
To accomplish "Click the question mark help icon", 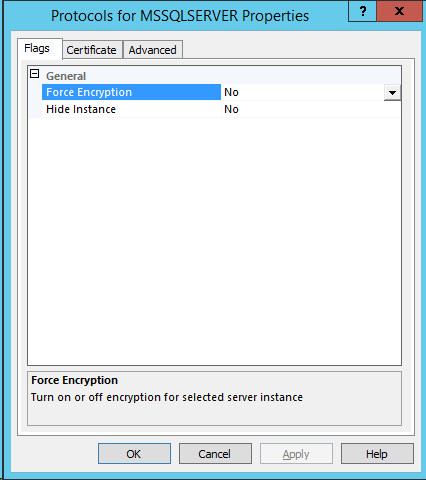I will click(362, 11).
